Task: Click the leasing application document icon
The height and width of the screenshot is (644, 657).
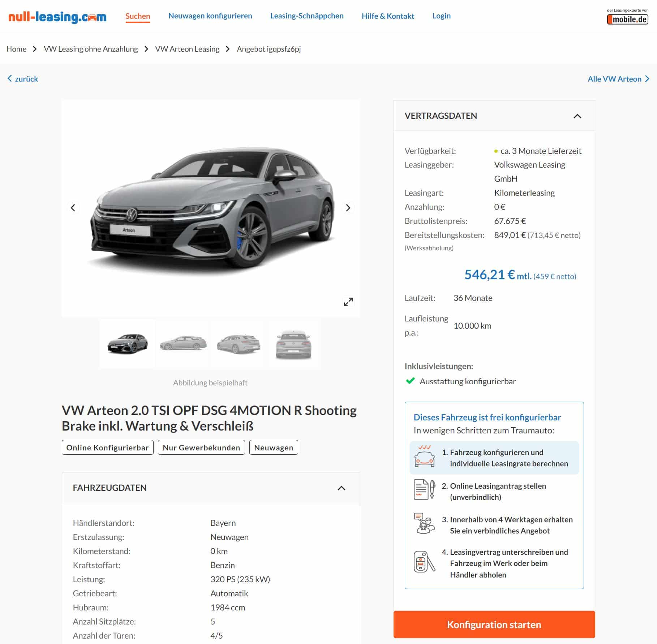Action: 424,490
